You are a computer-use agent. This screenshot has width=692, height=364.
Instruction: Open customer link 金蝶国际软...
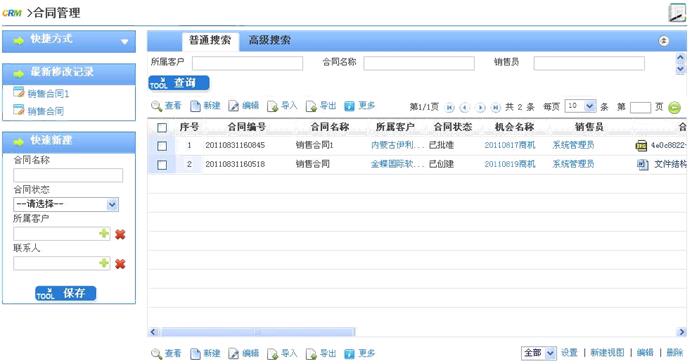(x=398, y=164)
